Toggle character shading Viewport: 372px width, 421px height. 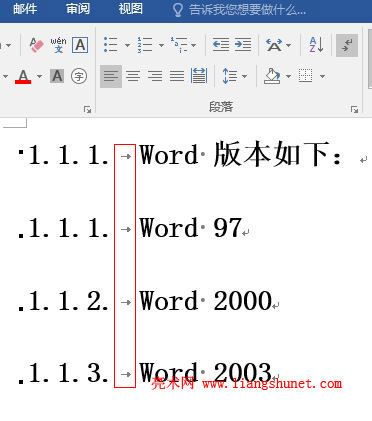[x=57, y=76]
